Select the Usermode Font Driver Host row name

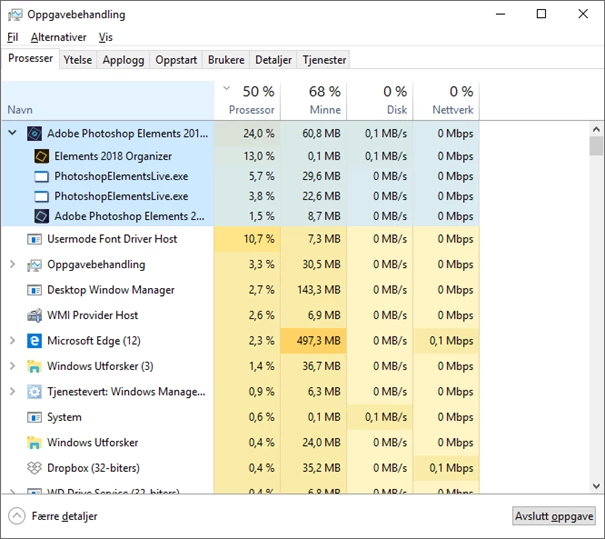(112, 239)
